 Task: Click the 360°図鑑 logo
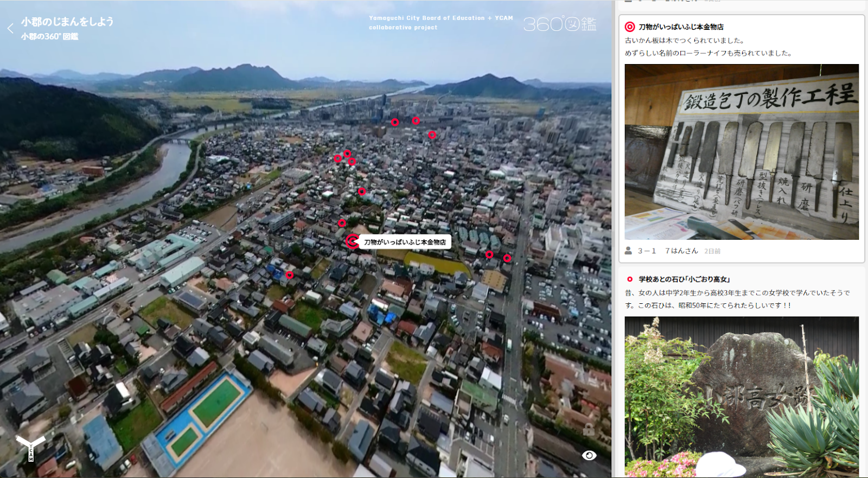(560, 24)
